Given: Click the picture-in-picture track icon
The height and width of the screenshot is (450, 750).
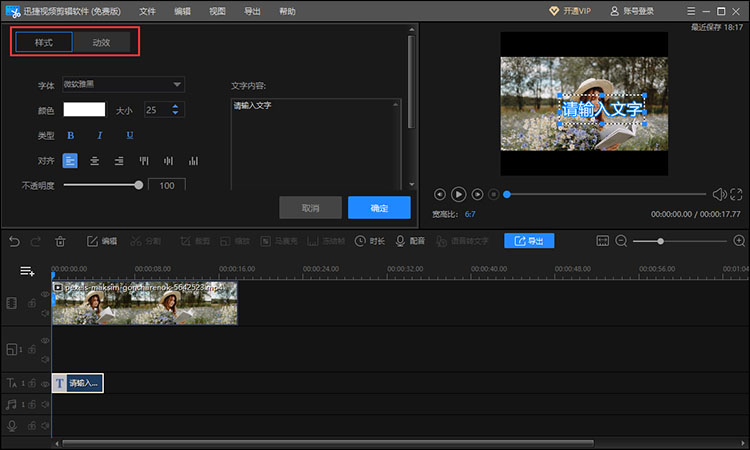Looking at the screenshot, I should [12, 349].
